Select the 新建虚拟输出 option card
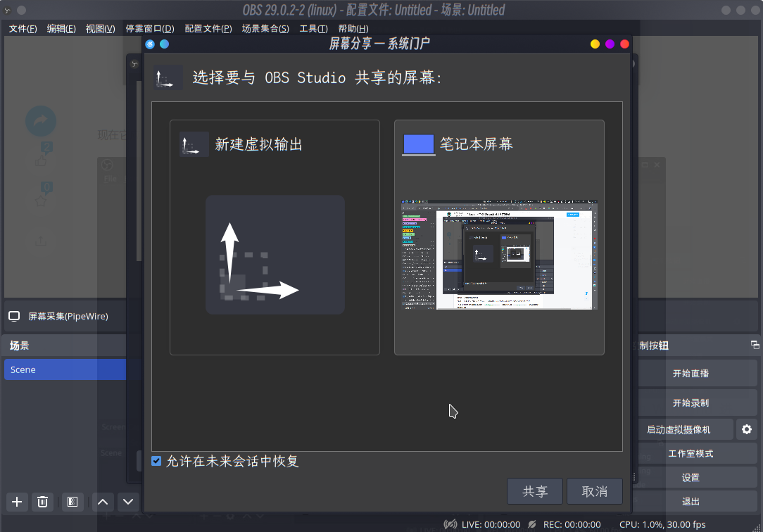This screenshot has width=763, height=532. coord(275,237)
